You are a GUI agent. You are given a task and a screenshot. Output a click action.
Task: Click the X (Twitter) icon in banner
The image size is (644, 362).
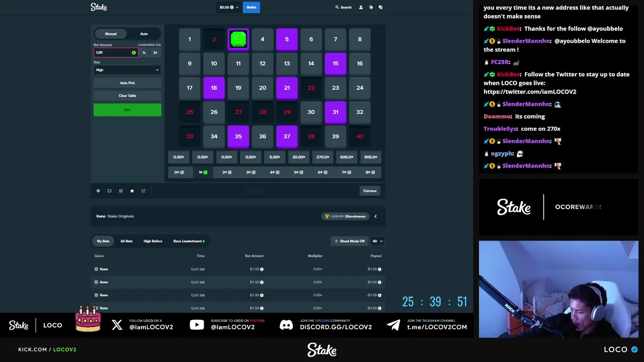[117, 325]
